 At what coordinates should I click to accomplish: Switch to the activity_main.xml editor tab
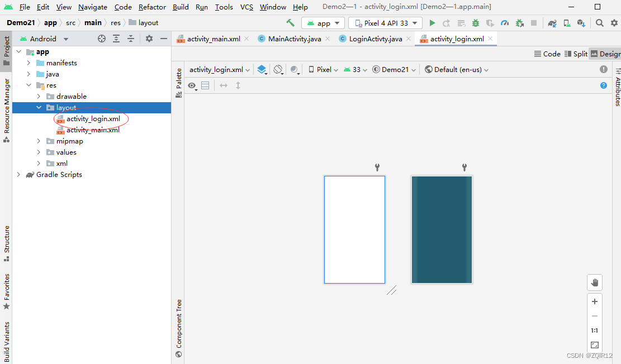pyautogui.click(x=214, y=39)
